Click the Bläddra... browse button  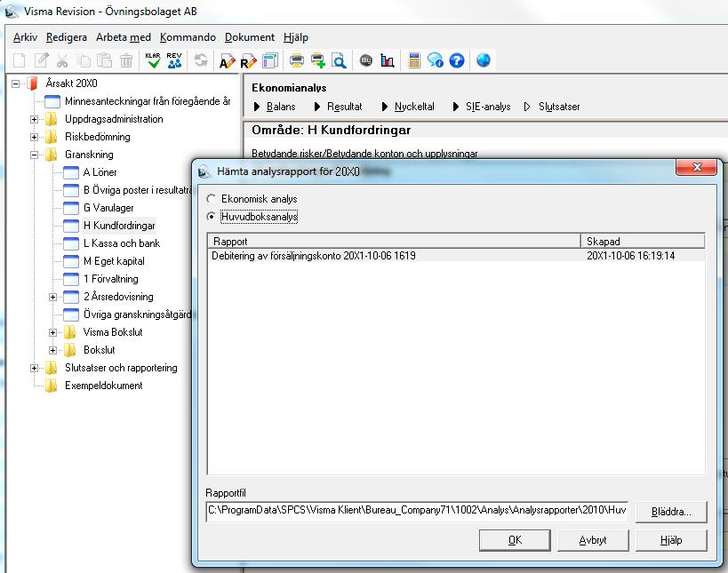click(671, 512)
